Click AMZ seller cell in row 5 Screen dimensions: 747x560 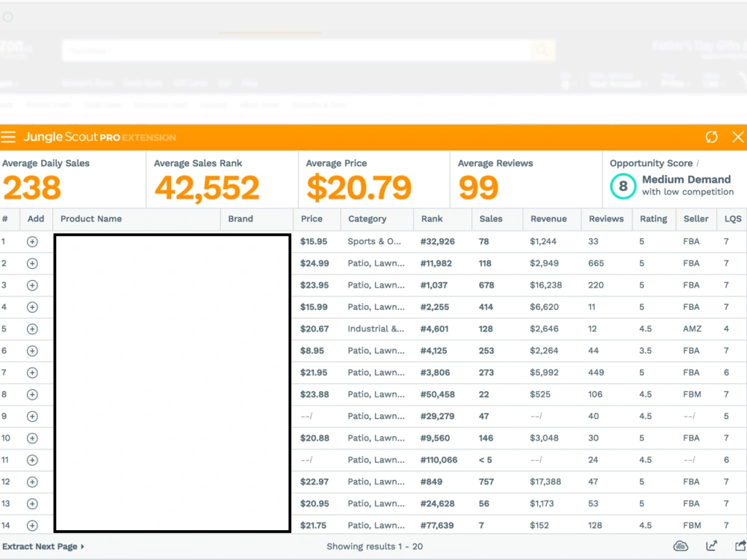point(692,329)
